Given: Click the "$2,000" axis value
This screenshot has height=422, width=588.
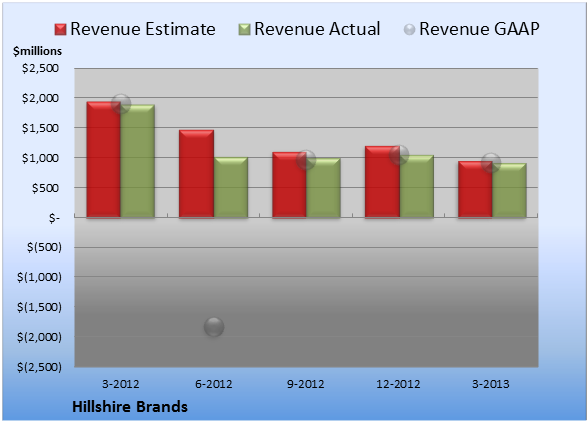Looking at the screenshot, I should 40,98.
